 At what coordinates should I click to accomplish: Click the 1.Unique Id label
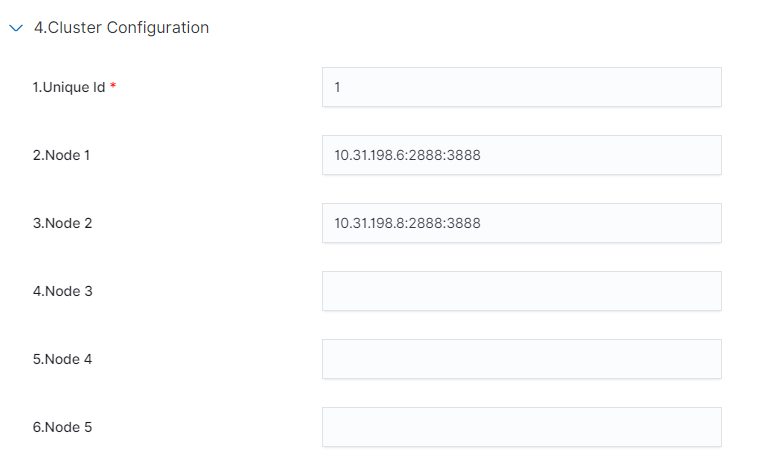click(69, 87)
